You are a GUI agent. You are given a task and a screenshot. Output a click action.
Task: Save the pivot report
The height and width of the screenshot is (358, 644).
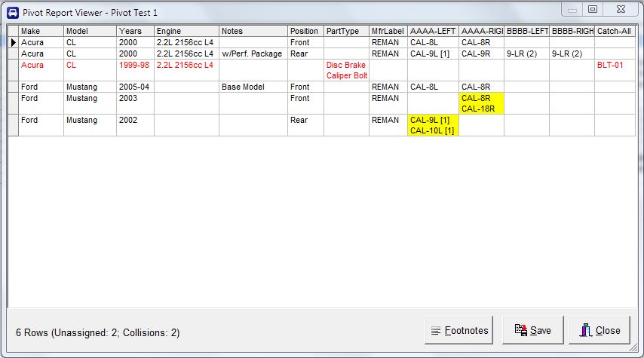(x=532, y=330)
